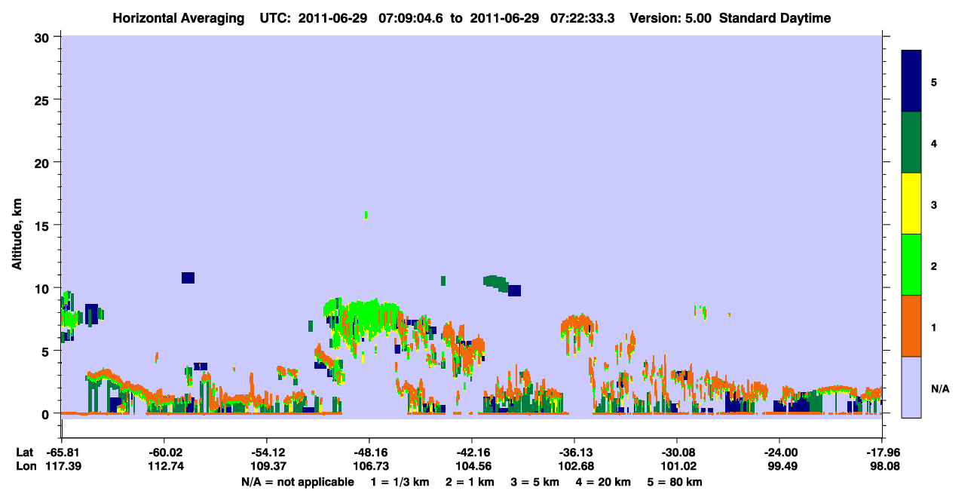The width and height of the screenshot is (980, 503).
Task: Click the altitude tick label 10
Action: 44,288
